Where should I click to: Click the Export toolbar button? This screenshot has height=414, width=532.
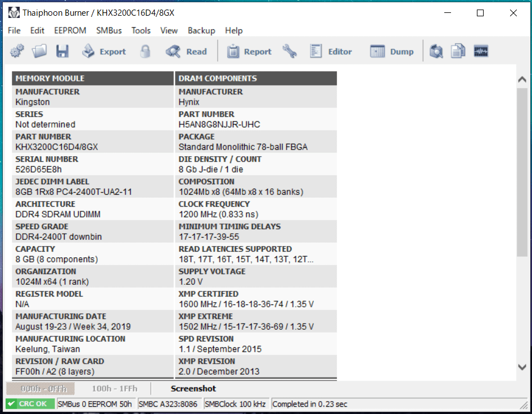pos(104,52)
